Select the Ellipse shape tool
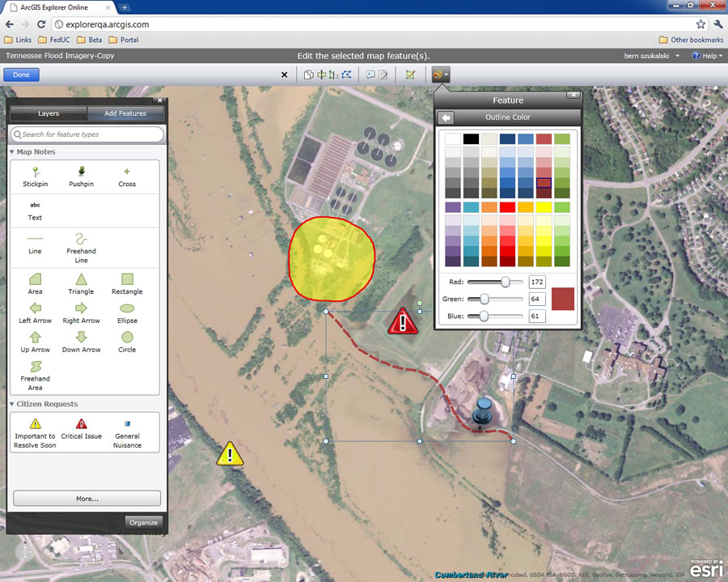Viewport: 728px width, 582px height. 127,313
